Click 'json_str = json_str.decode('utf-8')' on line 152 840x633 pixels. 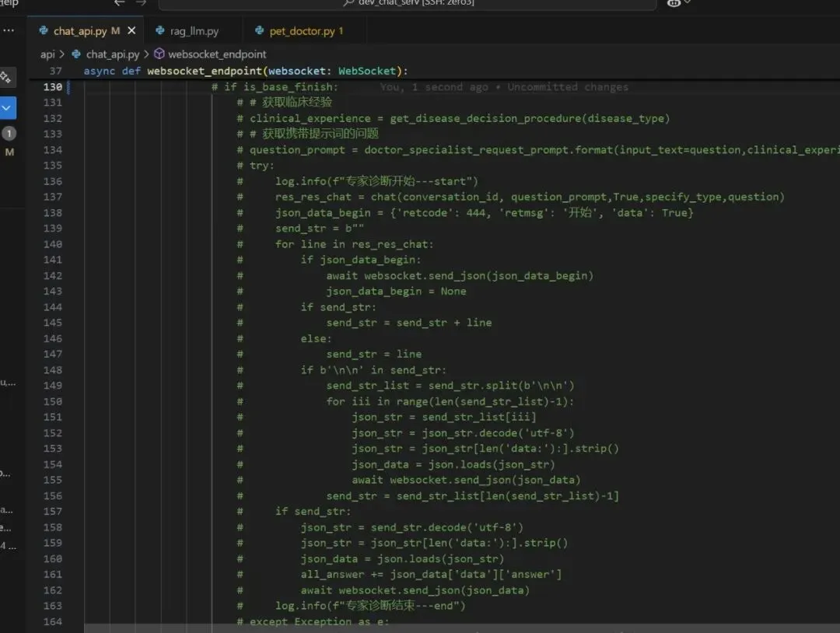point(463,432)
